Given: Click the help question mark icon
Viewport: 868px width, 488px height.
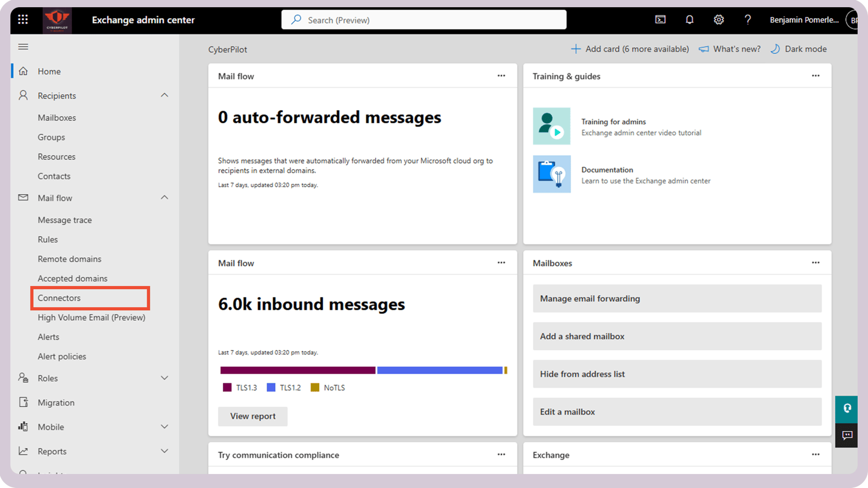Looking at the screenshot, I should pos(747,20).
